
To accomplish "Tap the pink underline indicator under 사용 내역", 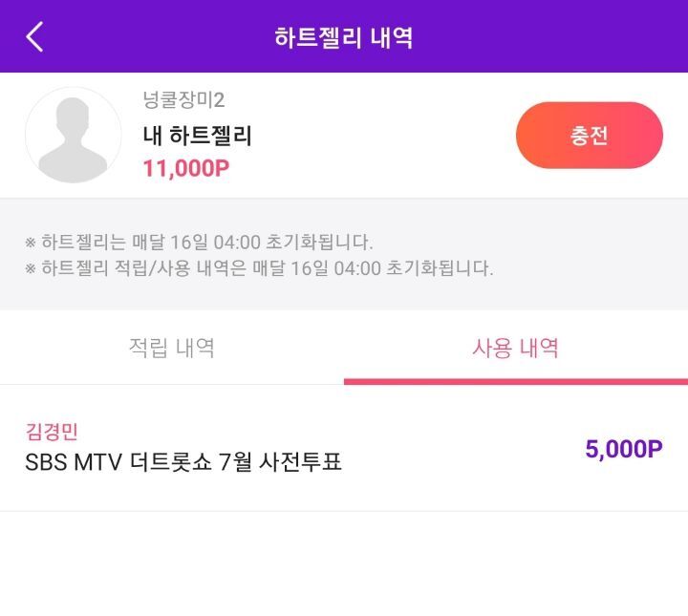I will [x=516, y=381].
